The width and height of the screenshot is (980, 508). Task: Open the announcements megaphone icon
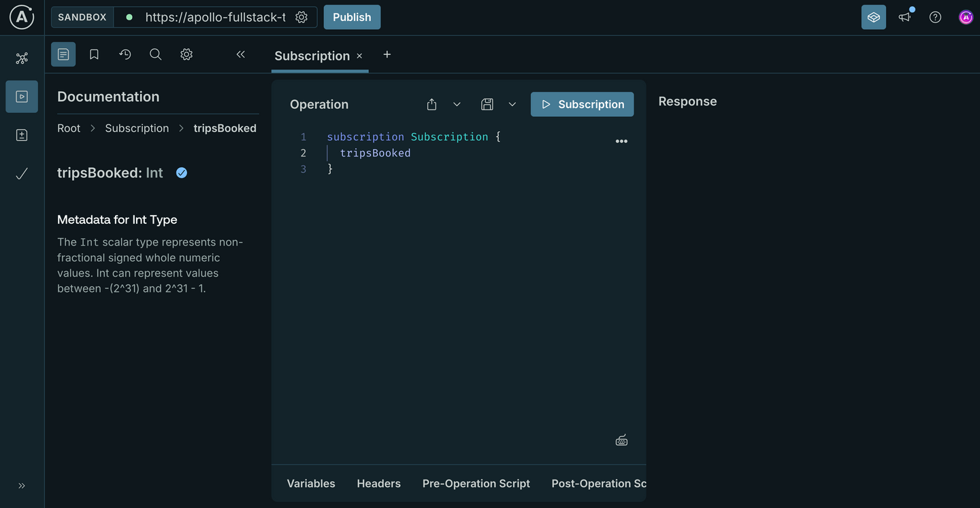coord(904,16)
